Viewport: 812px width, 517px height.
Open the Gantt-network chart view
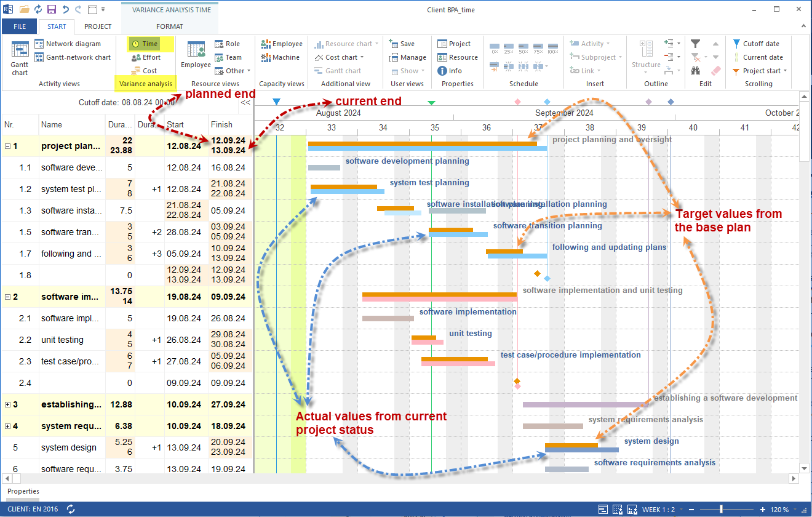pyautogui.click(x=73, y=57)
